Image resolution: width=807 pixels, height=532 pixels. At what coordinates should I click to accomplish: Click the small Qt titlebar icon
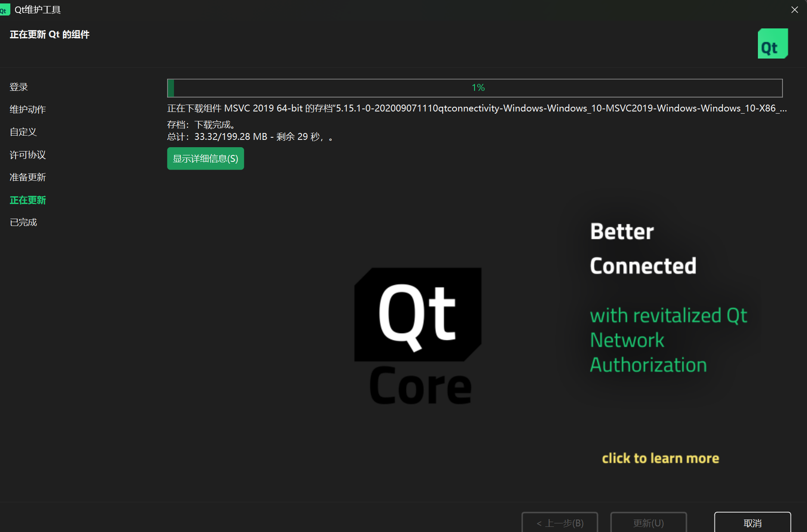[4, 10]
